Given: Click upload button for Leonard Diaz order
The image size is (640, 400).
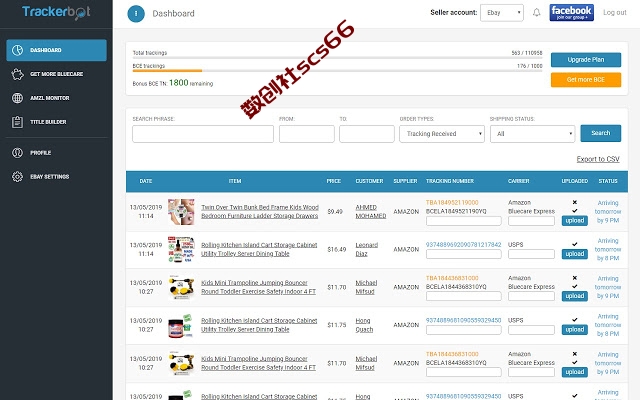Looking at the screenshot, I should pos(575,254).
